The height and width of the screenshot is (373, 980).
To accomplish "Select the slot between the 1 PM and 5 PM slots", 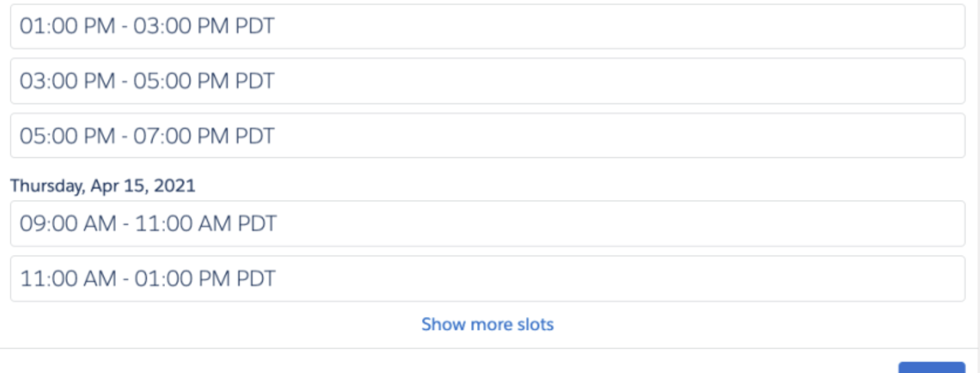I will tap(487, 81).
